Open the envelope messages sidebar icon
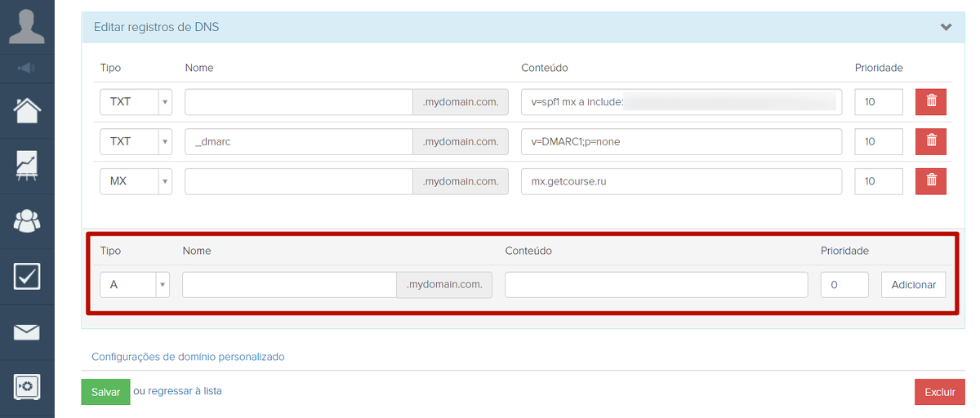Viewport: 980px width, 418px height. pyautogui.click(x=27, y=331)
